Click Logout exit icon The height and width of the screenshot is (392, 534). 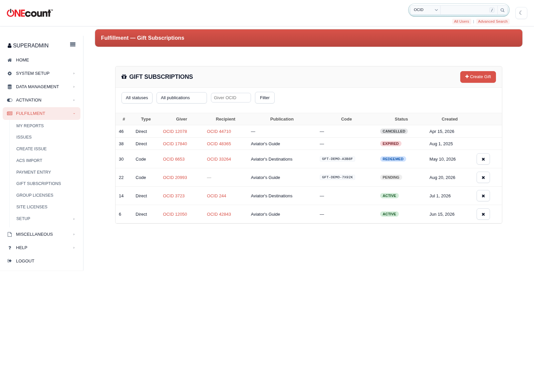(x=10, y=261)
